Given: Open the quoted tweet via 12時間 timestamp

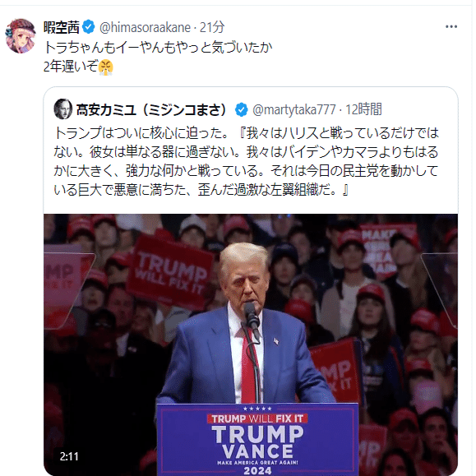Looking at the screenshot, I should coord(363,109).
